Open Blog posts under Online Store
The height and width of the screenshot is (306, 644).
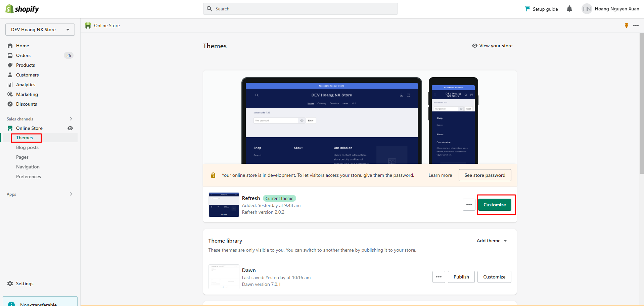tap(27, 147)
